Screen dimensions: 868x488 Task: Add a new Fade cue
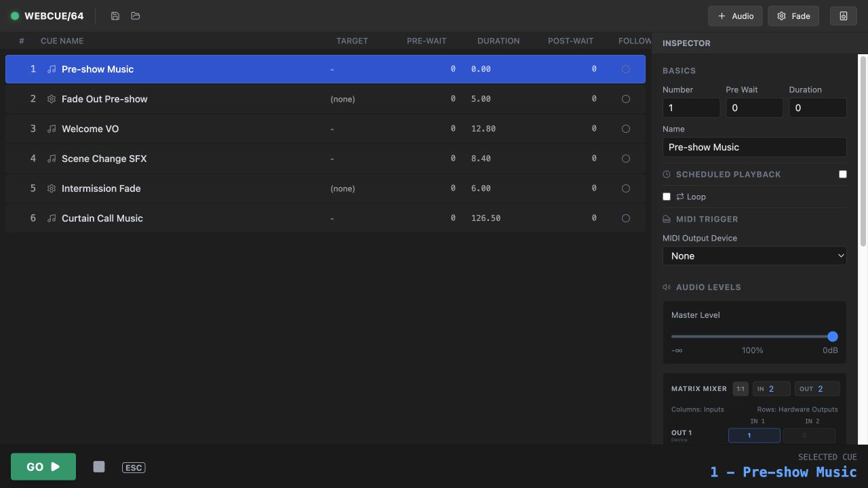point(793,16)
